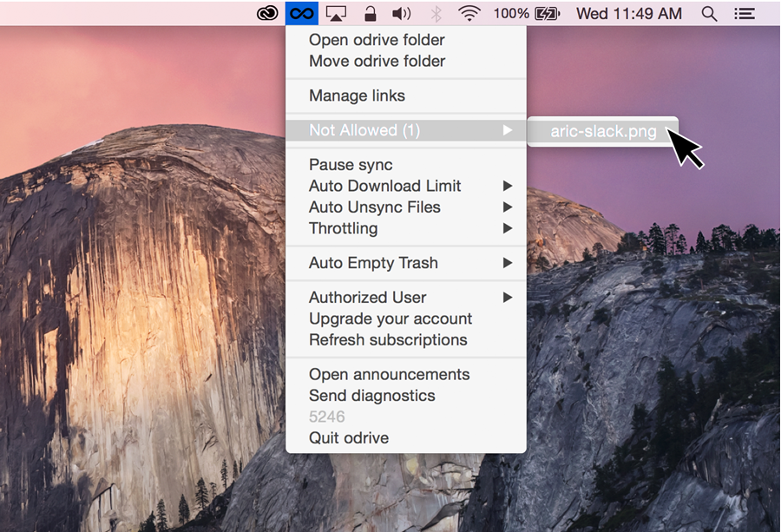Click the Bluetooth status icon
Image resolution: width=781 pixels, height=532 pixels.
point(436,13)
